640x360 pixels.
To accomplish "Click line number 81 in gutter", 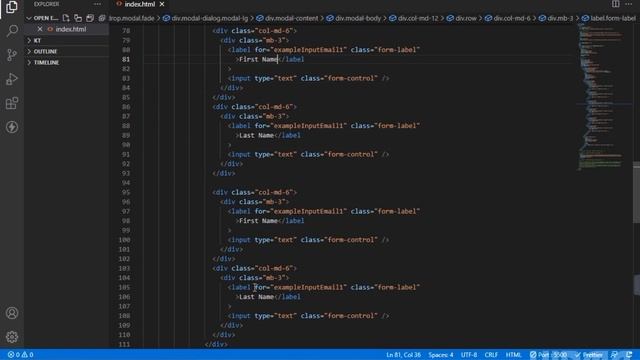I will point(126,59).
